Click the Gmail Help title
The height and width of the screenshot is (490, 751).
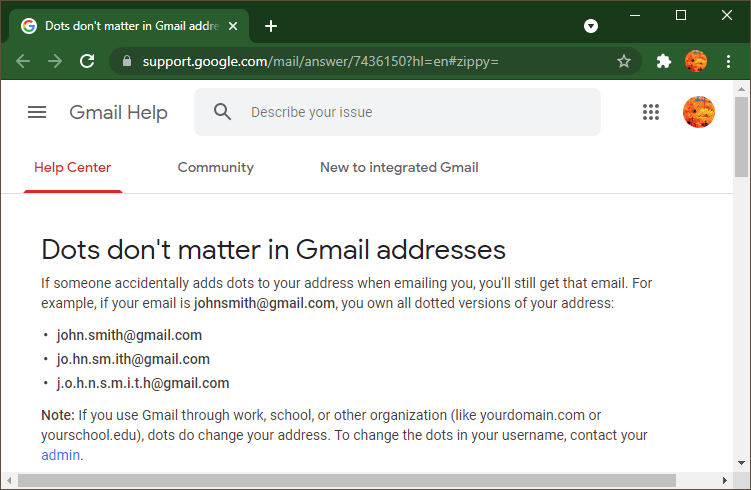coord(118,112)
